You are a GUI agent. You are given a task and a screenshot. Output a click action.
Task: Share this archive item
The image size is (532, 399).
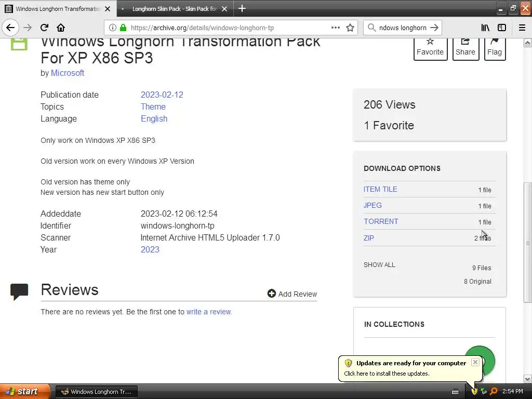point(465,49)
